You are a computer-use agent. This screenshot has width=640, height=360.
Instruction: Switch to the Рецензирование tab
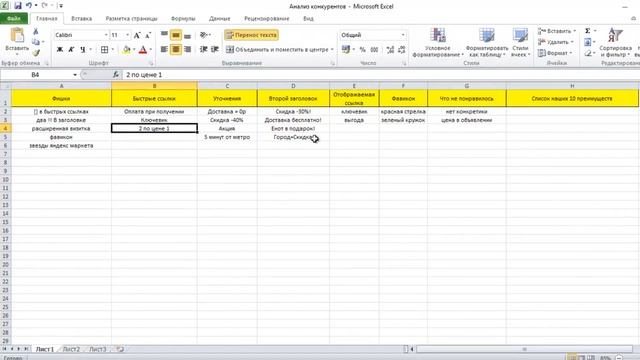[x=267, y=18]
